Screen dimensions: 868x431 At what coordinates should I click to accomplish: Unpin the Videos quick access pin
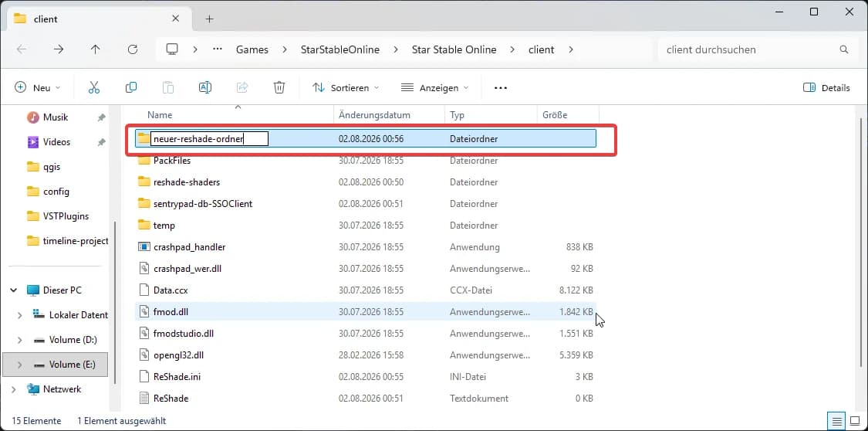(101, 142)
